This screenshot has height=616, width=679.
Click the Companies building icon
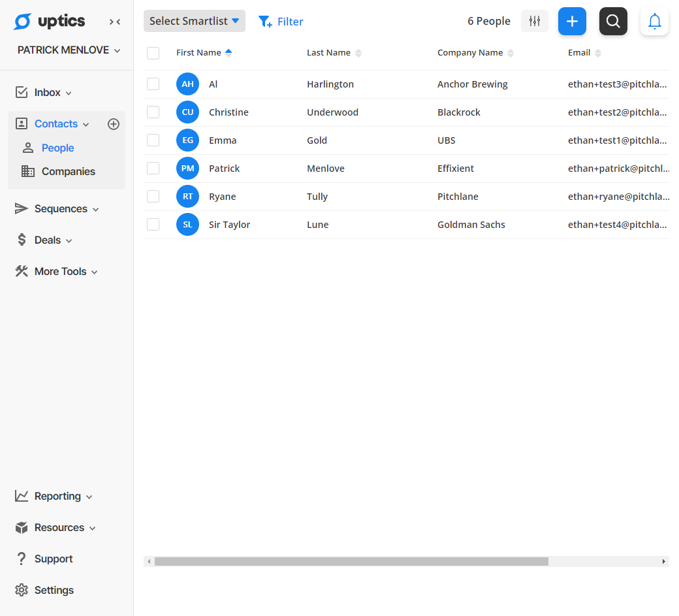[x=28, y=171]
